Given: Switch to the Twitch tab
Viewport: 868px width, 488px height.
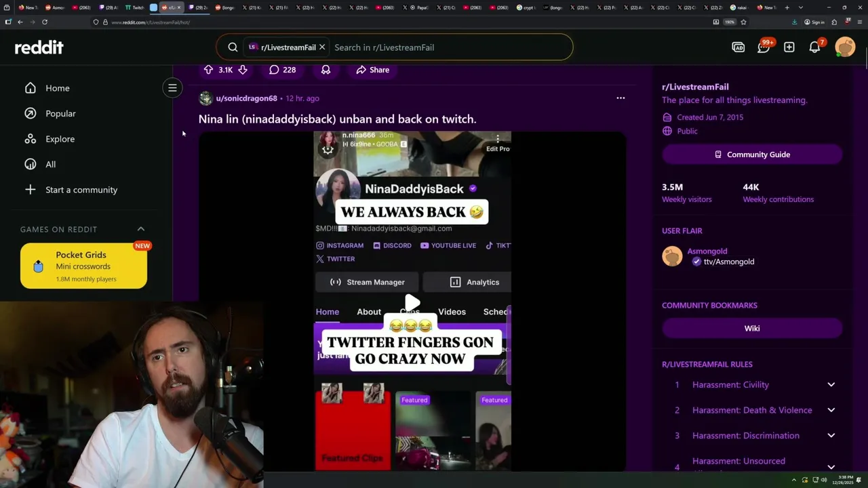Looking at the screenshot, I should pos(134,7).
